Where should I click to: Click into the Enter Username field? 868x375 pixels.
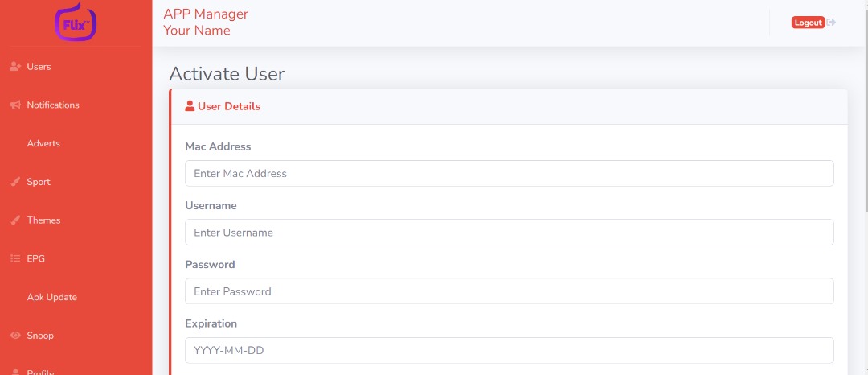point(509,233)
